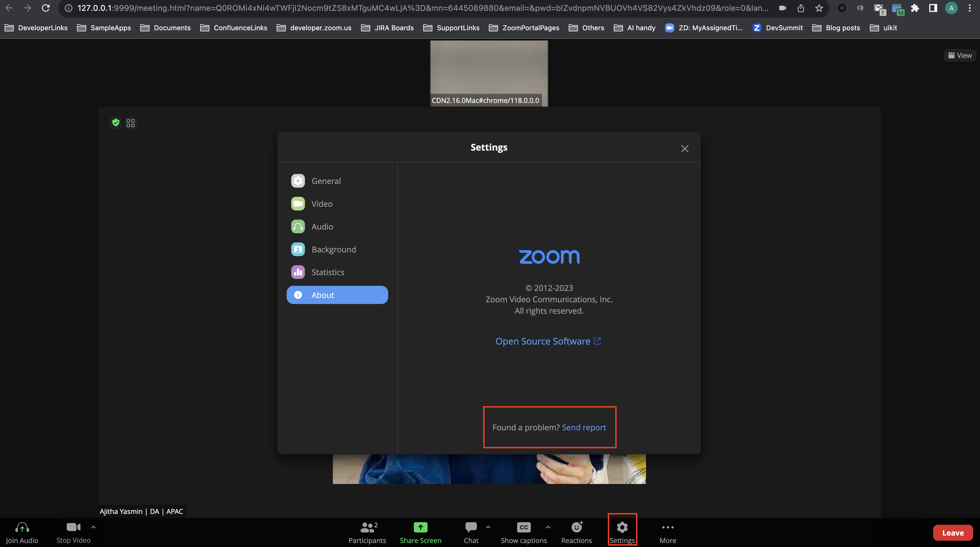
Task: Click the Settings gear in toolbar
Action: coord(622,527)
